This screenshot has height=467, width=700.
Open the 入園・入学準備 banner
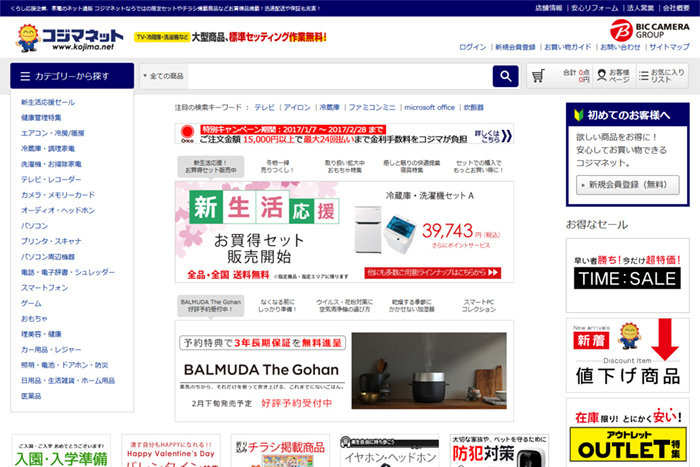pos(61,450)
